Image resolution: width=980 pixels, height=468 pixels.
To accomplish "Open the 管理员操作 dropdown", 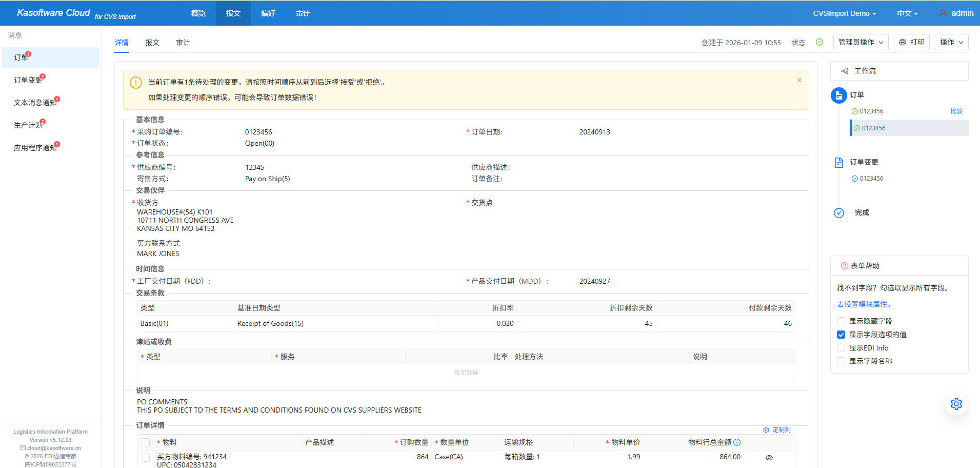I will [861, 42].
